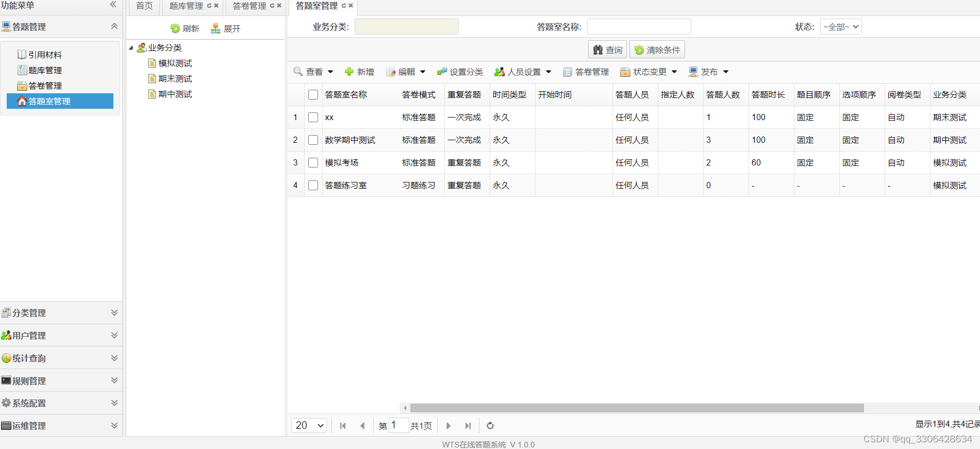The height and width of the screenshot is (449, 980).
Task: Click the horizontal scrollbar thumb of the grid
Action: [x=637, y=408]
